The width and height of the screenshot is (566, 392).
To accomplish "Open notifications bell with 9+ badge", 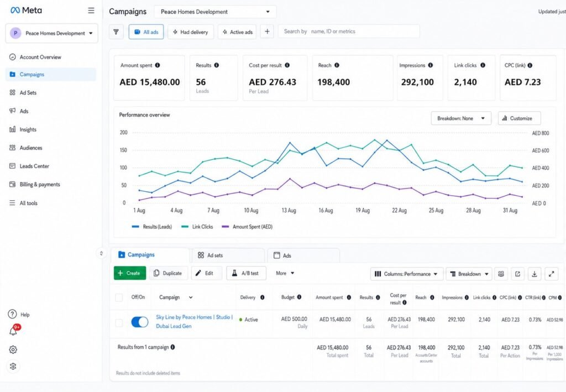I will coord(13,330).
